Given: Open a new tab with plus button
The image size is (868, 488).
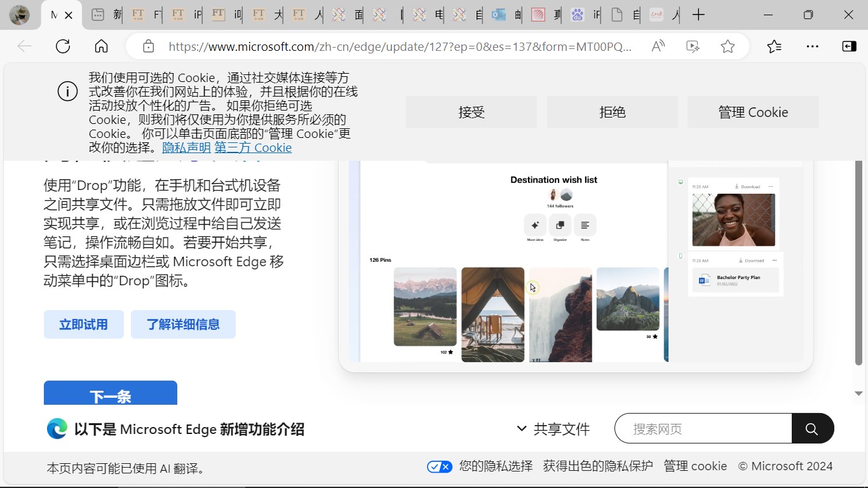Looking at the screenshot, I should [698, 15].
